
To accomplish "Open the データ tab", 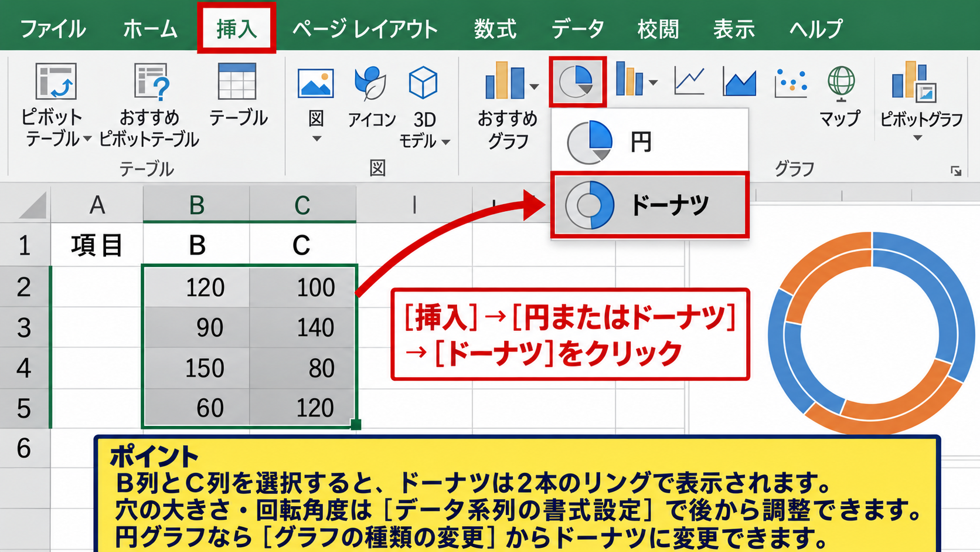I will (577, 29).
